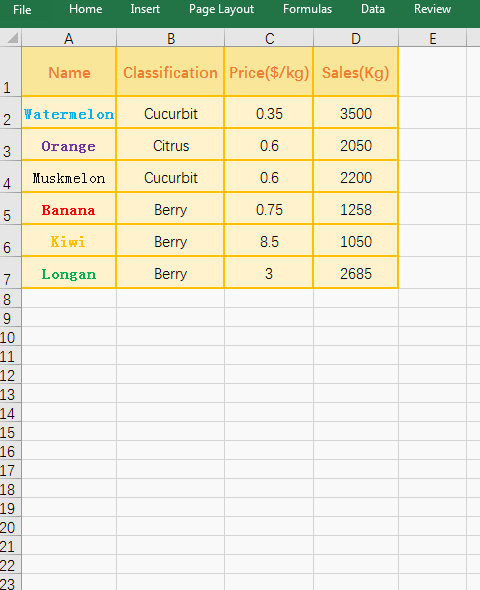480x590 pixels.
Task: Select row 15 header
Action: click(11, 432)
